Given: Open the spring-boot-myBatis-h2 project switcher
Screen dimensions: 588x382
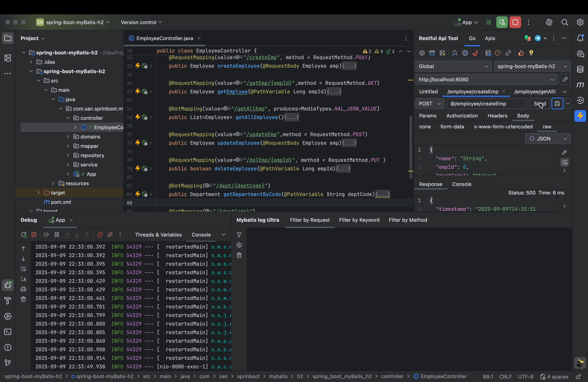Looking at the screenshot, I should (x=73, y=23).
